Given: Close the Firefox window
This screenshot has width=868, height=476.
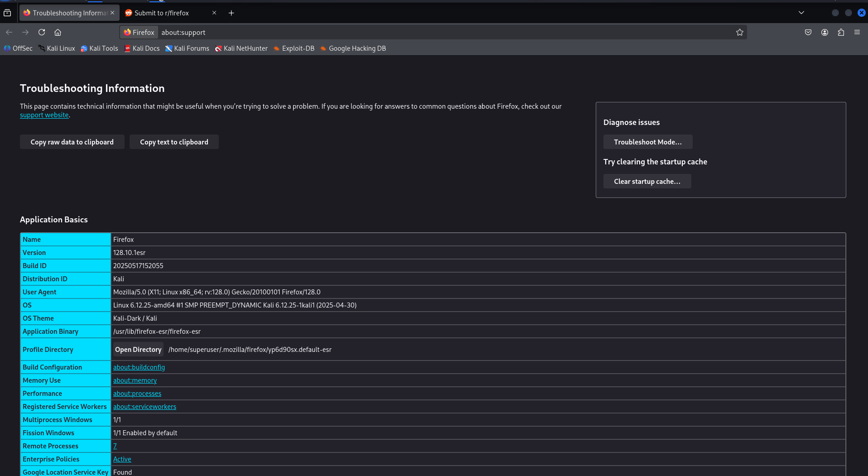Looking at the screenshot, I should click(x=862, y=13).
